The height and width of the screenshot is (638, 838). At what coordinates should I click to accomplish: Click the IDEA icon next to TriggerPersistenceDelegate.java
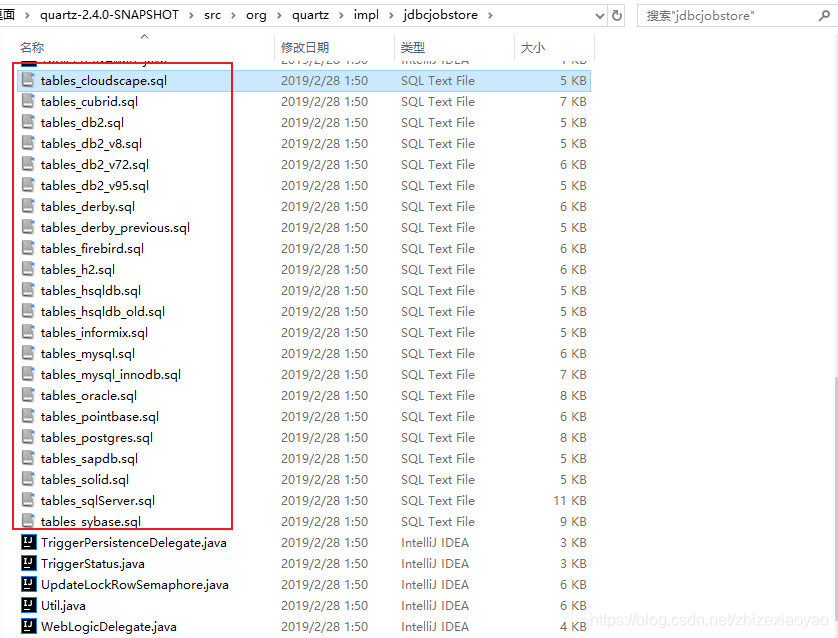tap(28, 542)
